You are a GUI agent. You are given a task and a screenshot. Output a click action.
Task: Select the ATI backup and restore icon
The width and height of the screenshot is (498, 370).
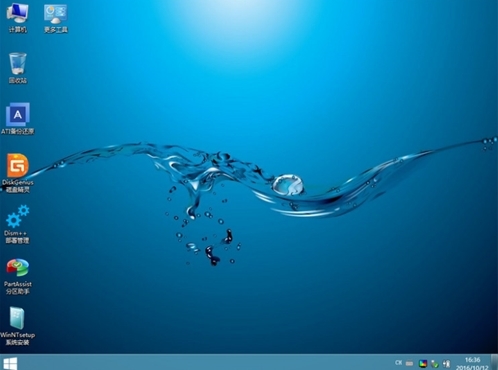(x=17, y=118)
